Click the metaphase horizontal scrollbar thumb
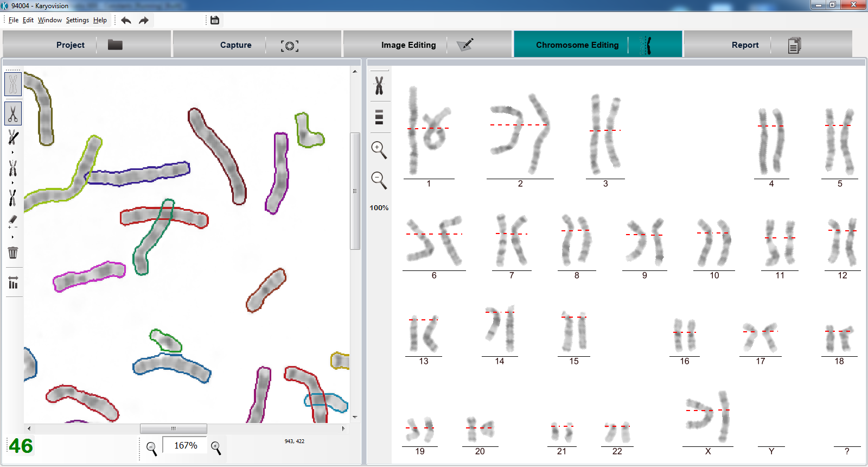This screenshot has width=868, height=467. [x=173, y=428]
